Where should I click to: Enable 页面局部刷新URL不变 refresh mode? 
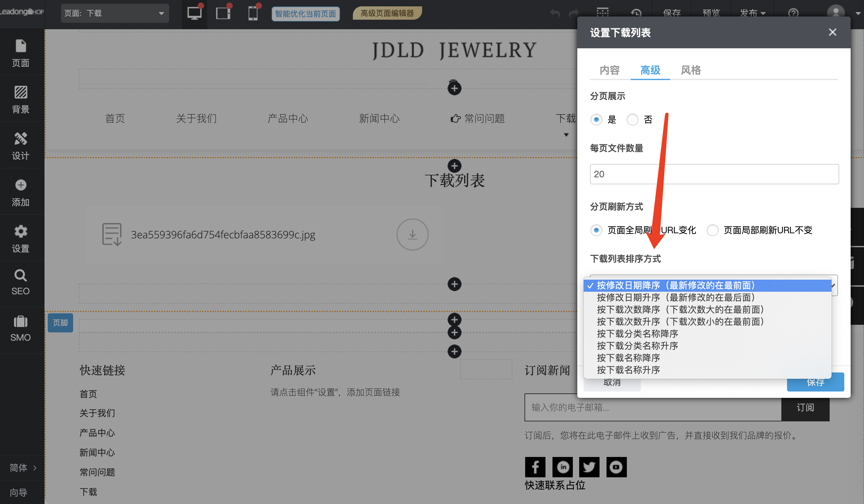point(713,230)
